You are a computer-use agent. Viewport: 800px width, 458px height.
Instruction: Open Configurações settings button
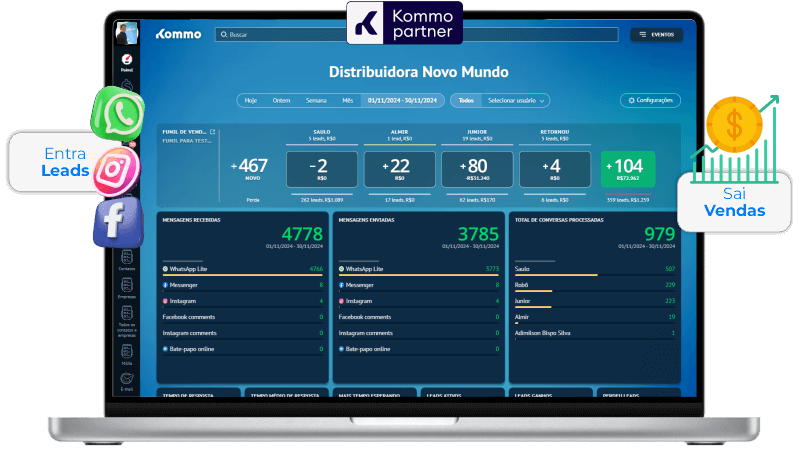click(651, 100)
